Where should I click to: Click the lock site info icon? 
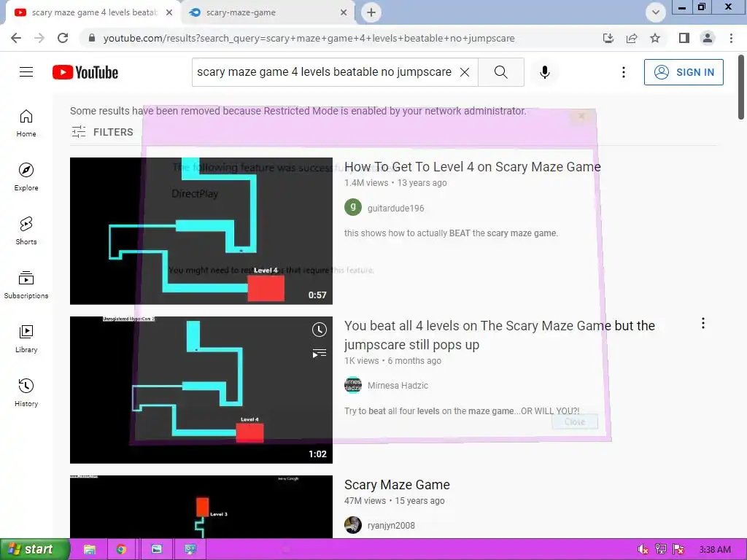[x=92, y=38]
